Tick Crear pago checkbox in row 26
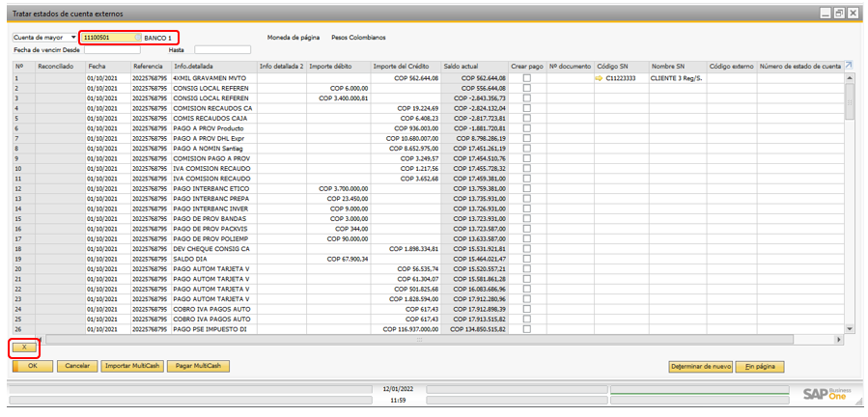Screen dimensions: 868x417 pyautogui.click(x=526, y=329)
